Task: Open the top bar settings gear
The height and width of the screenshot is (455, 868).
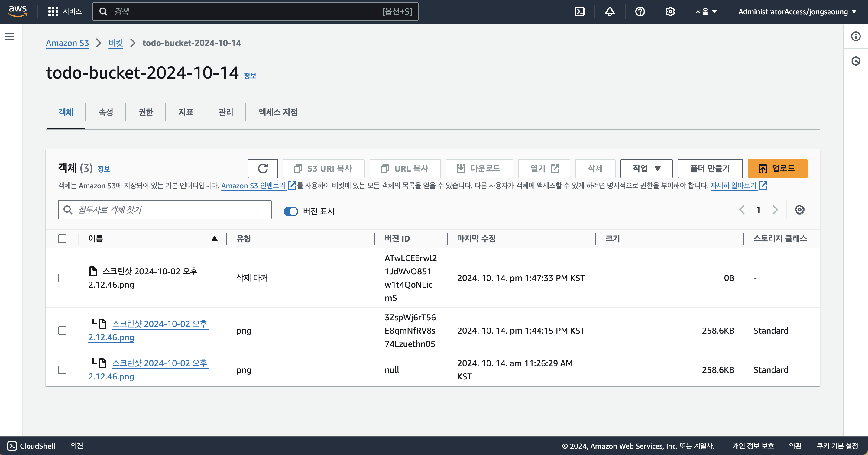Action: (x=670, y=11)
